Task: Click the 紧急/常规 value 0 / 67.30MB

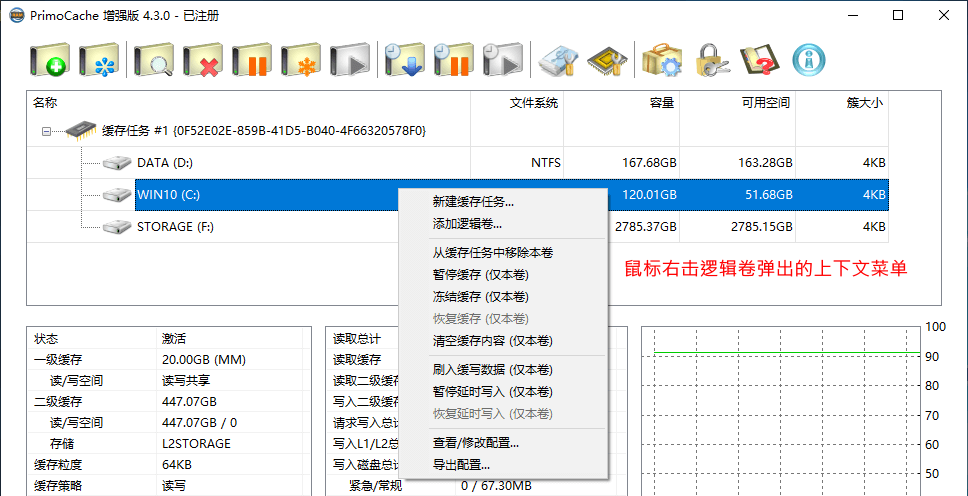Action: pos(496,486)
